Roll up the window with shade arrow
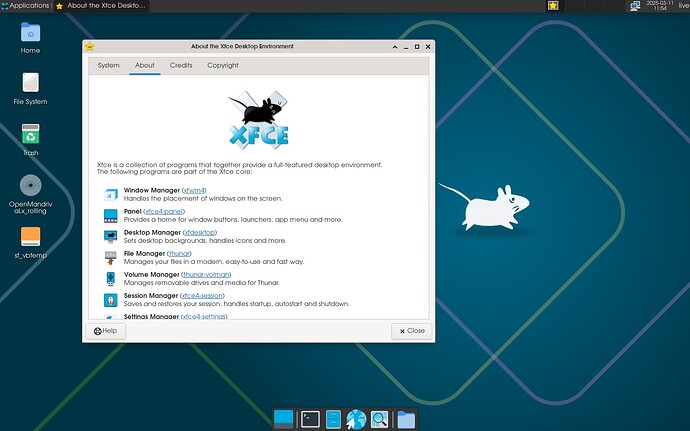The height and width of the screenshot is (431, 690). [395, 47]
